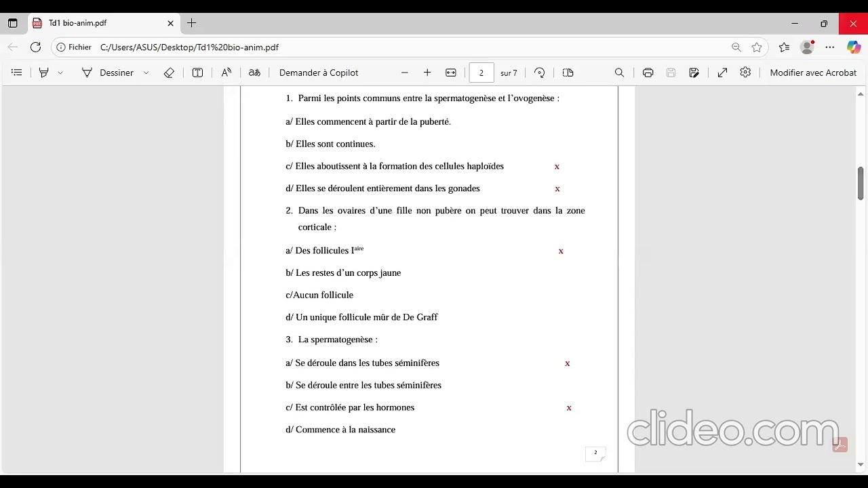Click text 'b/ Les restes d'un corps jaune'
The height and width of the screenshot is (488, 868).
(343, 272)
